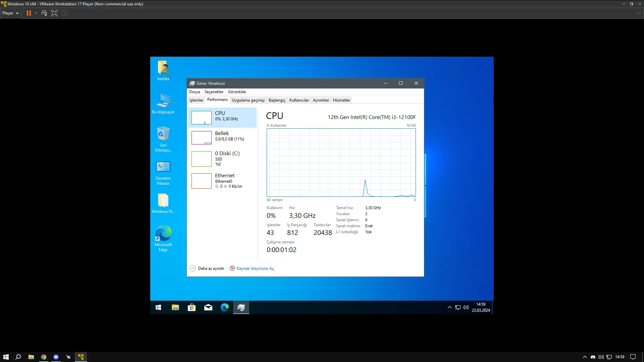Show hidden icons in guest system tray
644x362 pixels.
click(450, 307)
